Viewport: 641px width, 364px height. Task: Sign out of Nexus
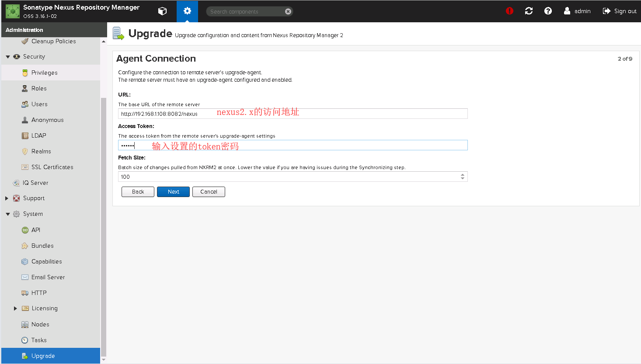coord(620,11)
